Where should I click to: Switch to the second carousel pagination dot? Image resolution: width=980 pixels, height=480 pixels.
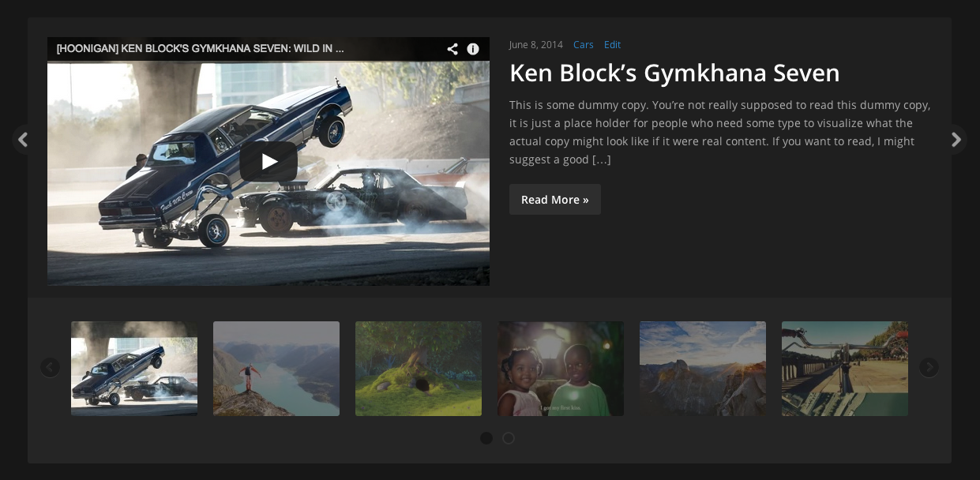(x=509, y=438)
